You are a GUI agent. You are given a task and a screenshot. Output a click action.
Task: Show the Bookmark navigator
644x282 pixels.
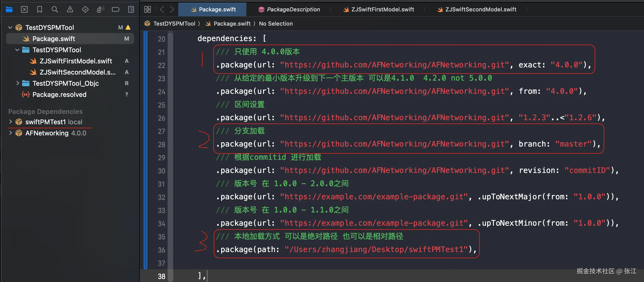39,9
